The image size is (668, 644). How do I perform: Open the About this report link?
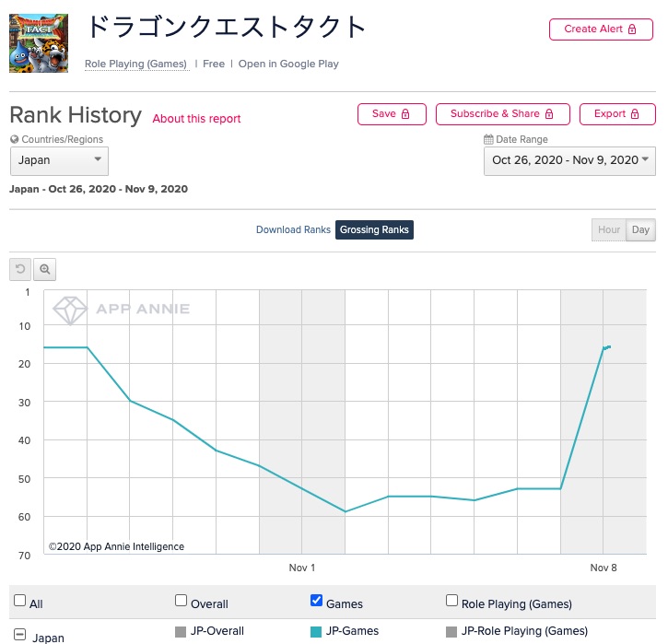tap(196, 119)
